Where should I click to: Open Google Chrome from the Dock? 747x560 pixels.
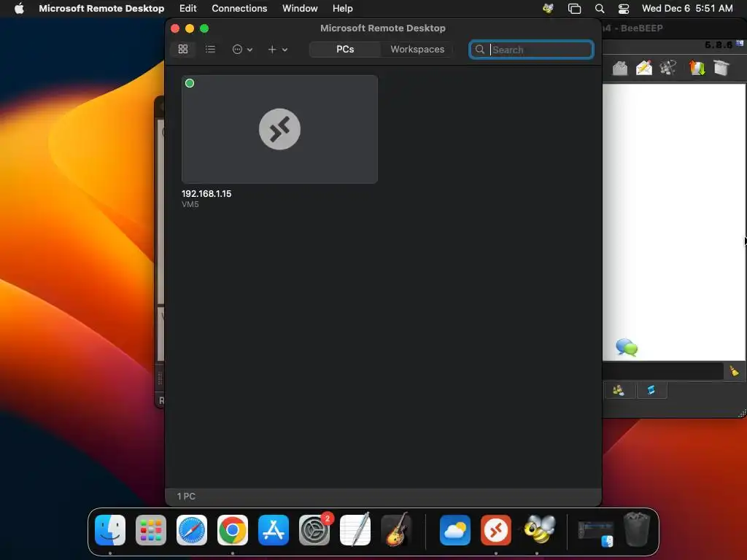[x=233, y=530]
